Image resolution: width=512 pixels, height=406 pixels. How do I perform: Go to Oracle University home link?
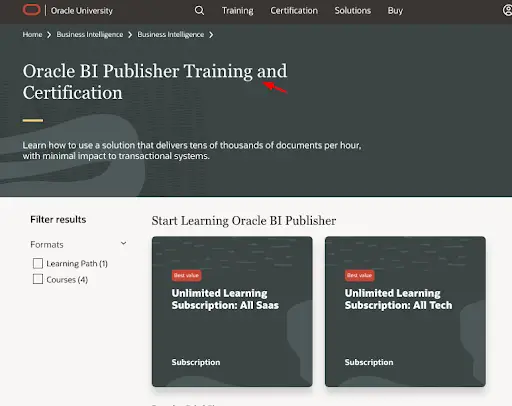pos(82,11)
